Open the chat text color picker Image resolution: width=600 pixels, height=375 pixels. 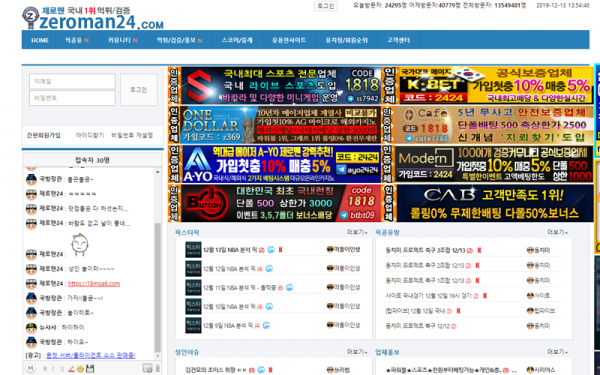71,369
